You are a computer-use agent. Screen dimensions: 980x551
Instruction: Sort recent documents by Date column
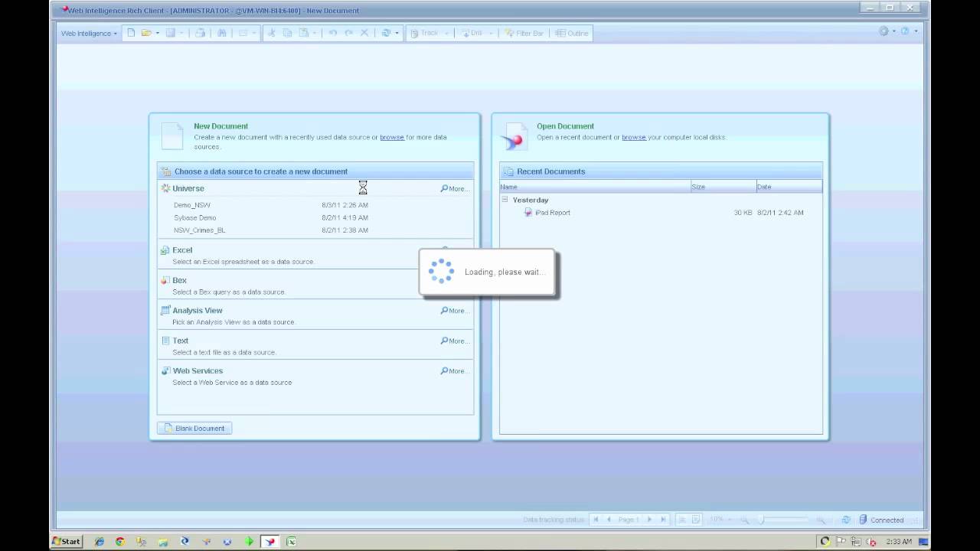[x=789, y=187]
